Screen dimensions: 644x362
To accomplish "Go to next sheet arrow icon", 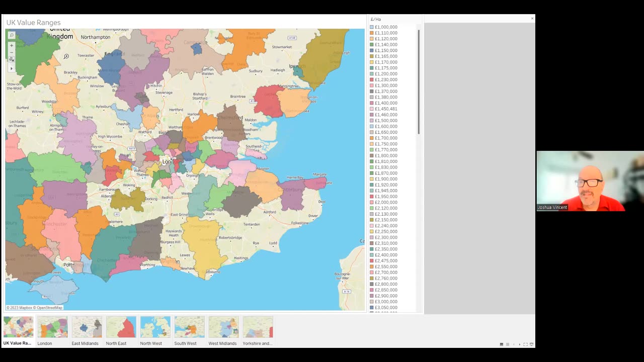I will [520, 344].
